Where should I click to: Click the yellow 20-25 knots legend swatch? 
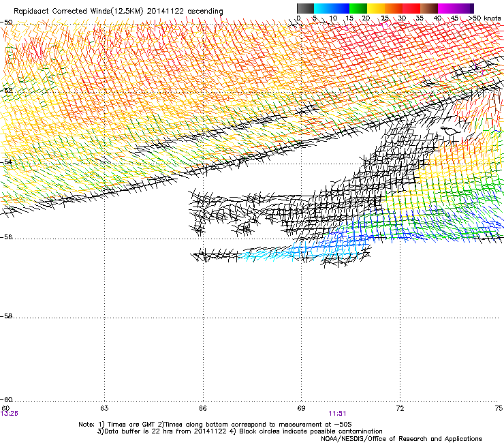pyautogui.click(x=376, y=8)
